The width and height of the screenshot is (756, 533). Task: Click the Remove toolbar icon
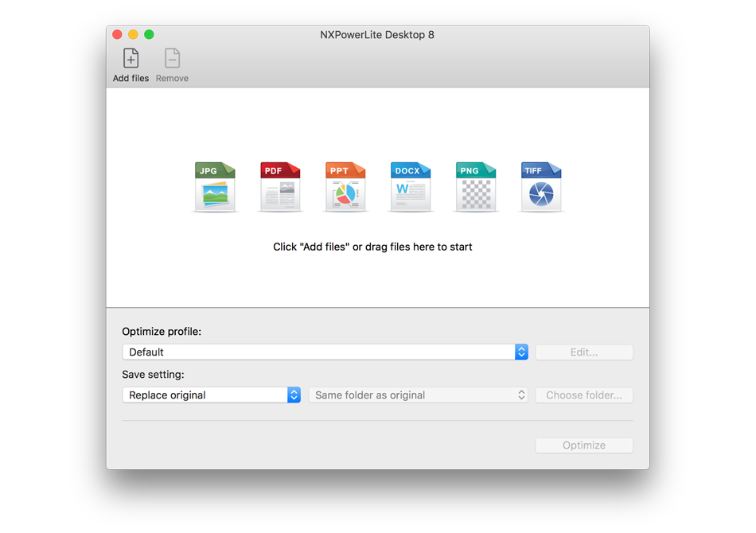click(172, 58)
